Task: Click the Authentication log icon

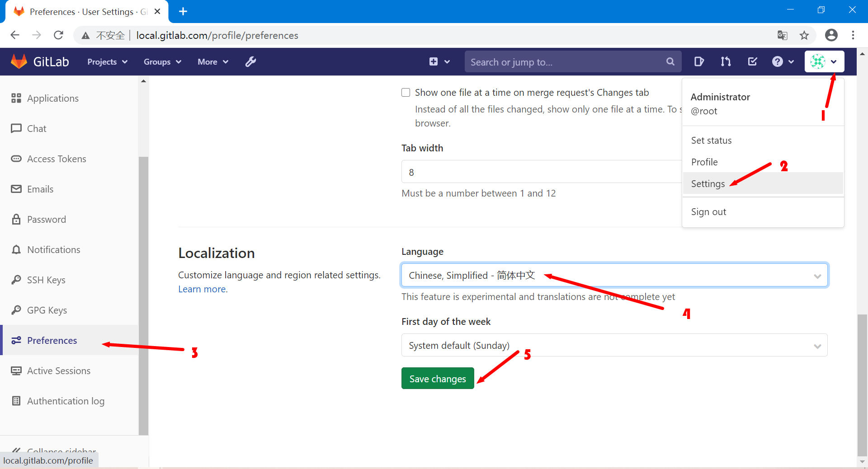Action: 16,401
